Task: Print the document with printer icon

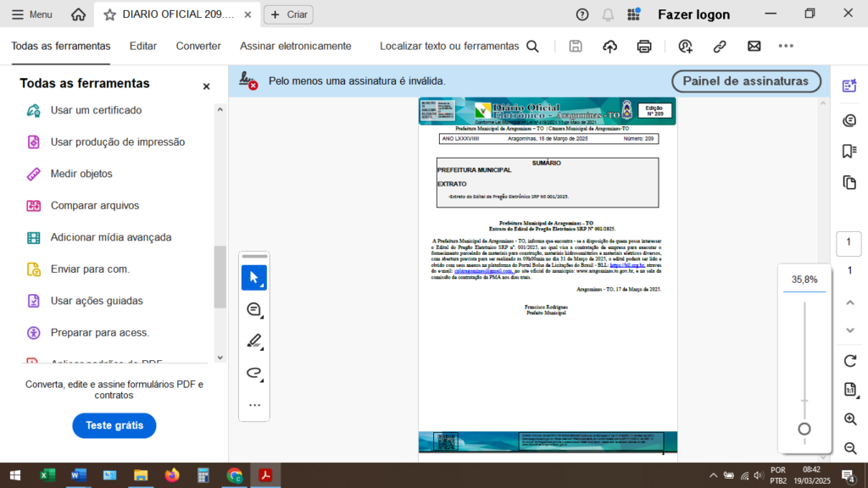Action: 644,47
